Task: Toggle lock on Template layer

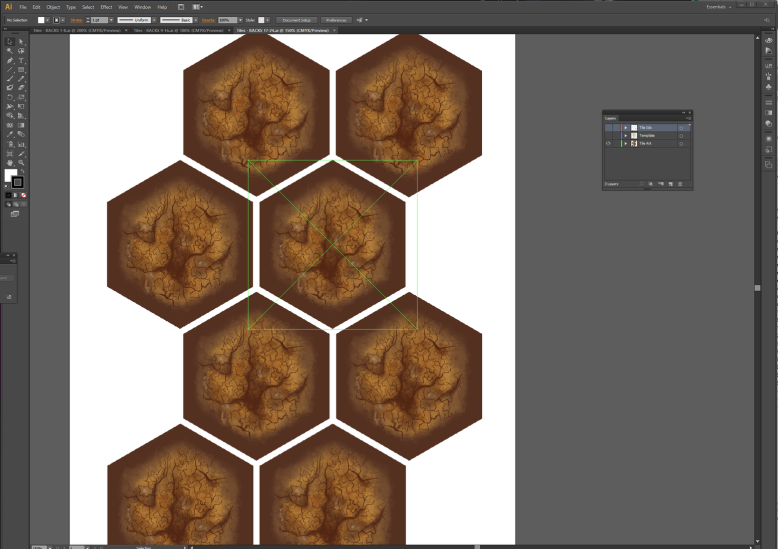Action: click(616, 136)
